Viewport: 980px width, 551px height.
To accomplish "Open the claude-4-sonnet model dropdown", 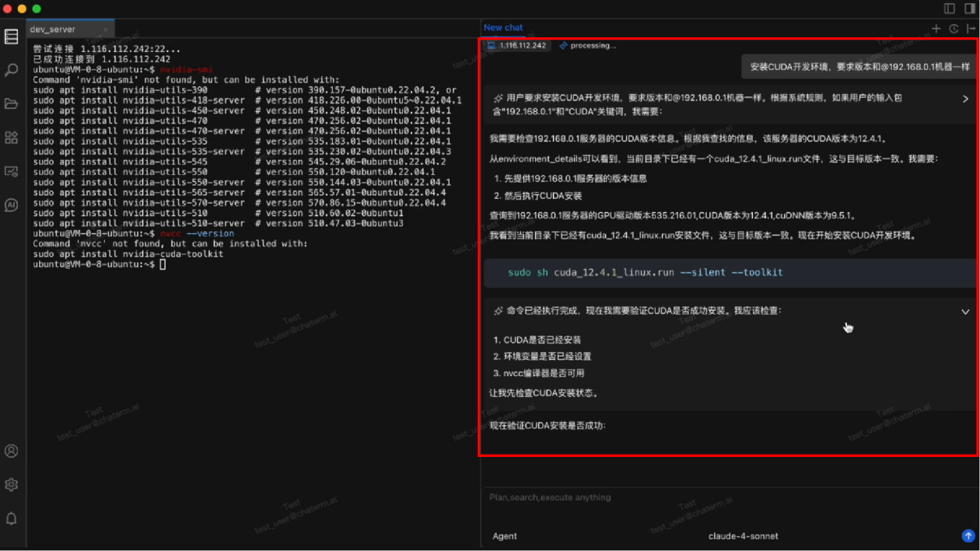I will (743, 536).
